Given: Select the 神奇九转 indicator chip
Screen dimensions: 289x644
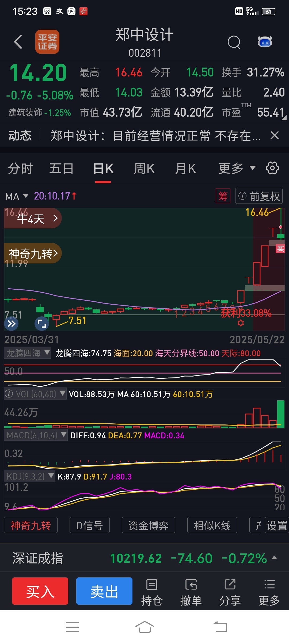Looking at the screenshot, I should tap(31, 526).
